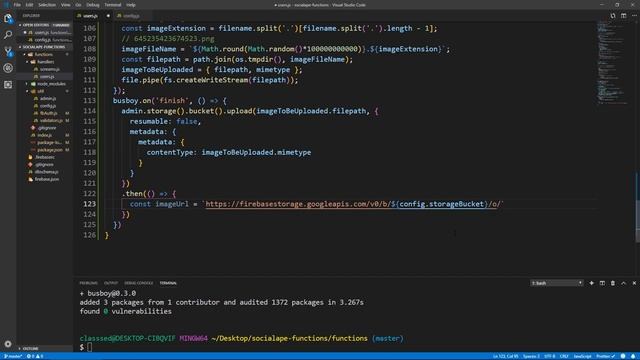Click JavaScript language mode in status bar
Viewport: 640px width, 360px height.
582,356
